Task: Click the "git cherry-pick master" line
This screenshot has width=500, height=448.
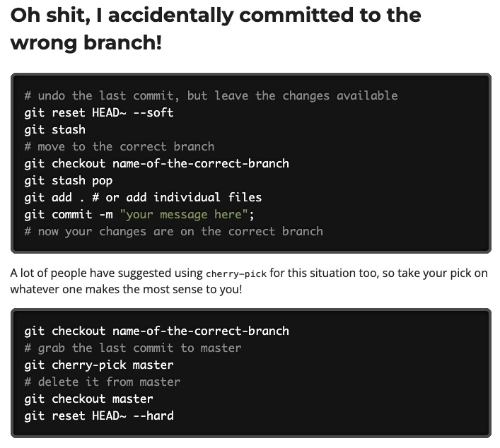Action: tap(99, 365)
